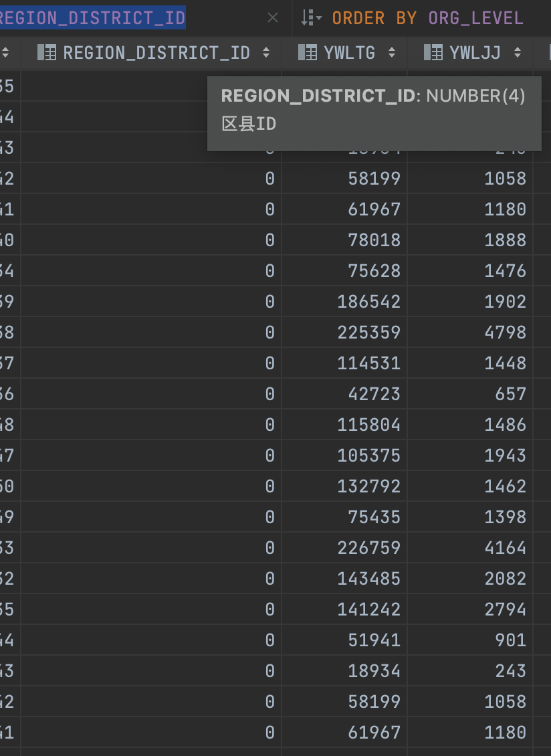Select the YWLTG column header label
This screenshot has width=551, height=756.
[350, 52]
